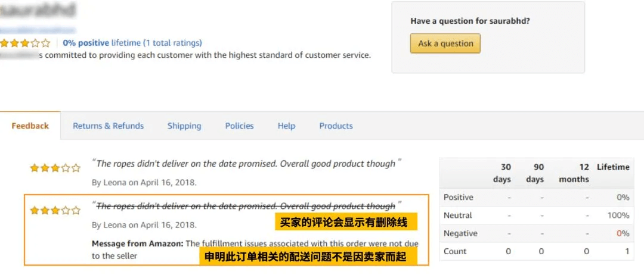This screenshot has height=278, width=644.
Task: Click the Message from Amazon notice
Action: tap(255, 249)
